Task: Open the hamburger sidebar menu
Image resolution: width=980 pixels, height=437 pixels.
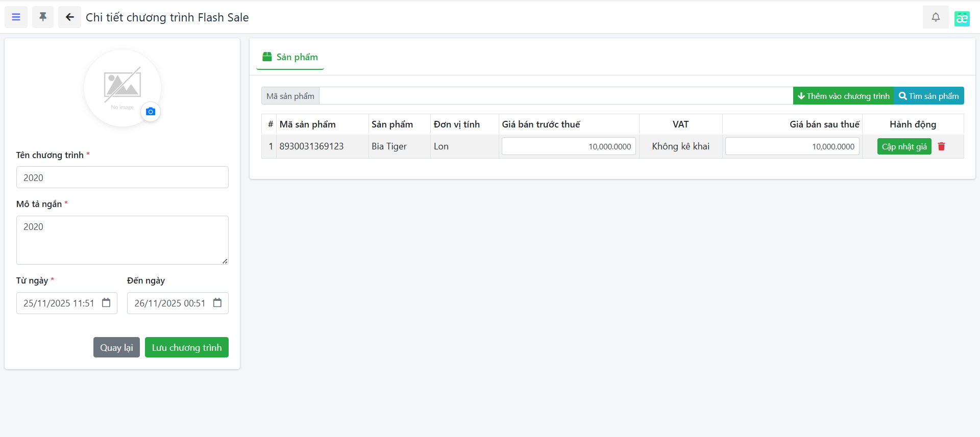Action: 16,17
